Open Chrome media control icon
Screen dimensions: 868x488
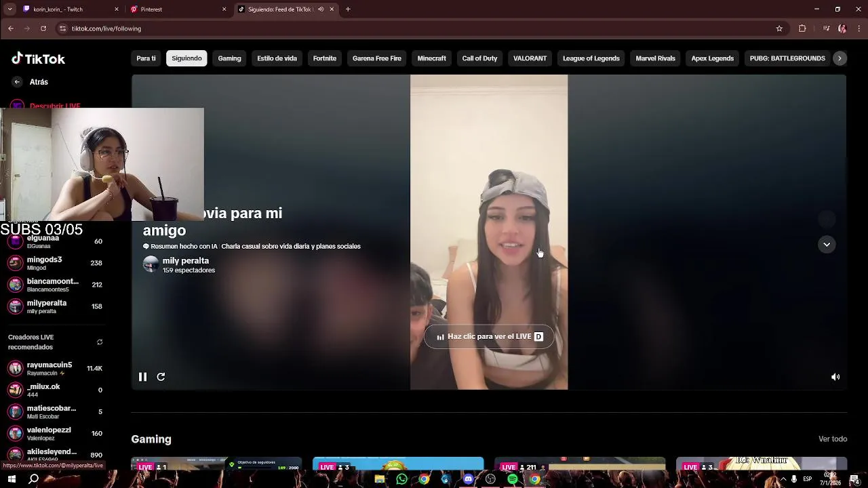[x=826, y=28]
